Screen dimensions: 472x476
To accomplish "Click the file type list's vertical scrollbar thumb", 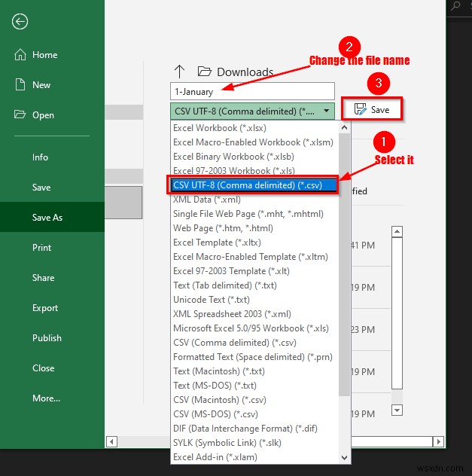I will click(x=344, y=264).
